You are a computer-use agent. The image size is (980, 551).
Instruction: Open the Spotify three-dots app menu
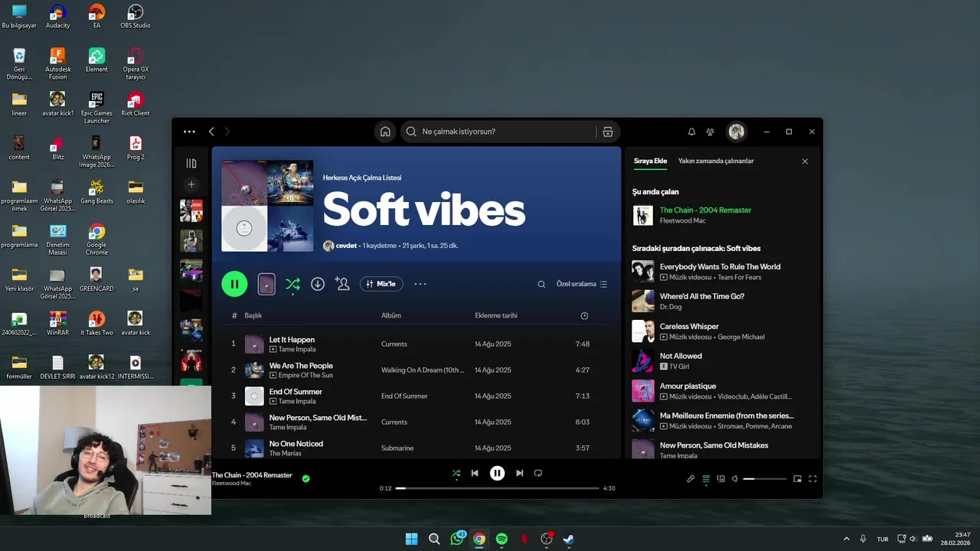pyautogui.click(x=189, y=132)
